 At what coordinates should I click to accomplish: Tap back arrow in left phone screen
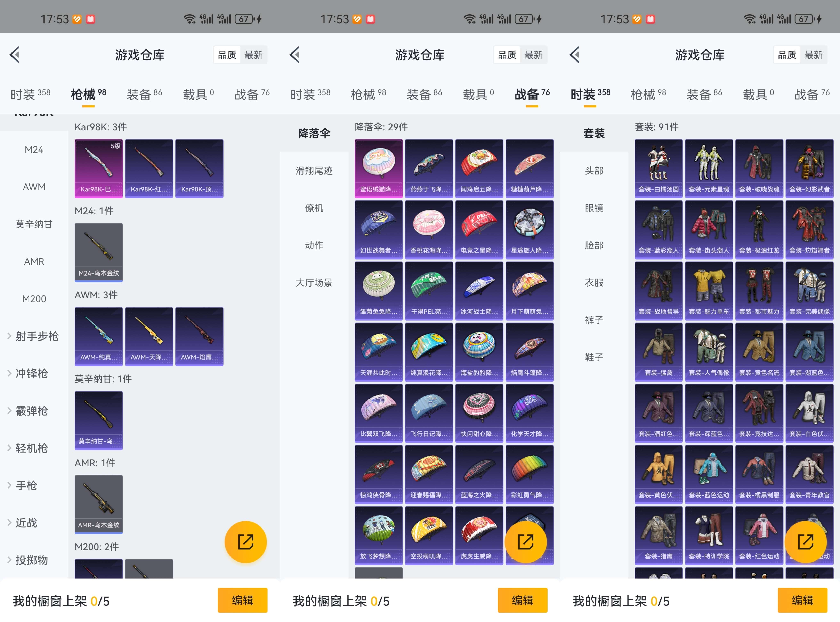tap(15, 55)
